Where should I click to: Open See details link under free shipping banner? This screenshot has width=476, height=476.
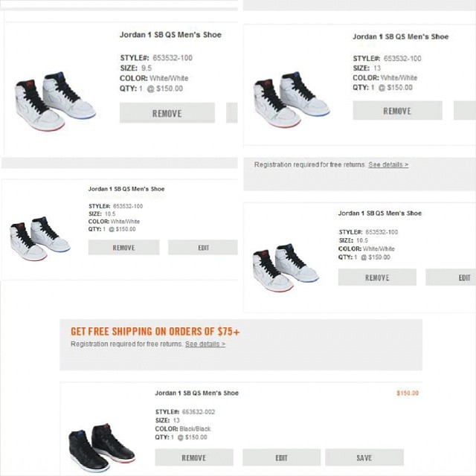tap(205, 344)
